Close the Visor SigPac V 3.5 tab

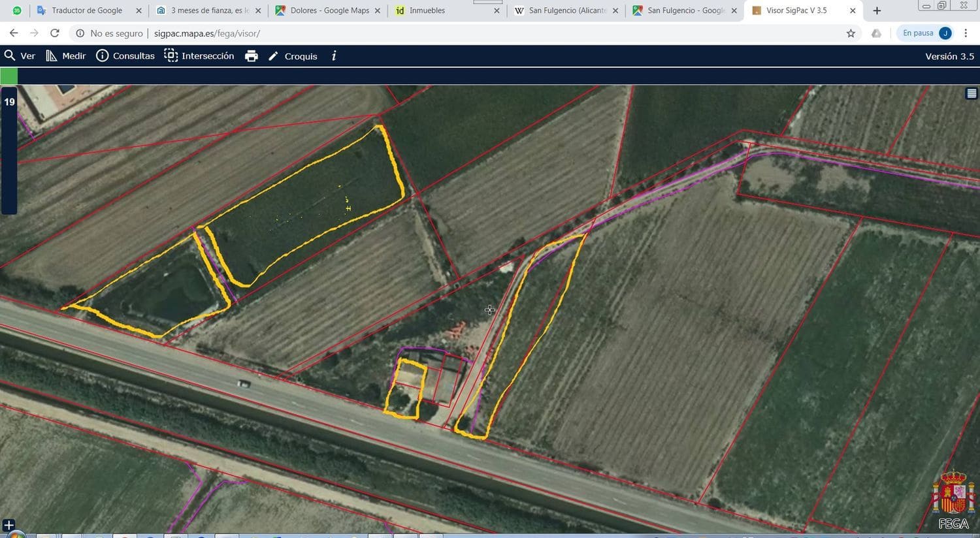[x=853, y=10]
